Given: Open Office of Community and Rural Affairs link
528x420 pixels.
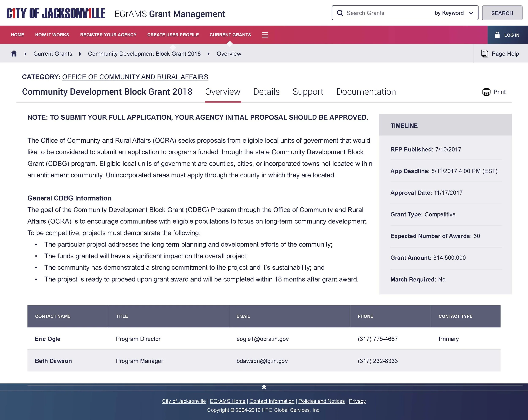Looking at the screenshot, I should click(135, 77).
